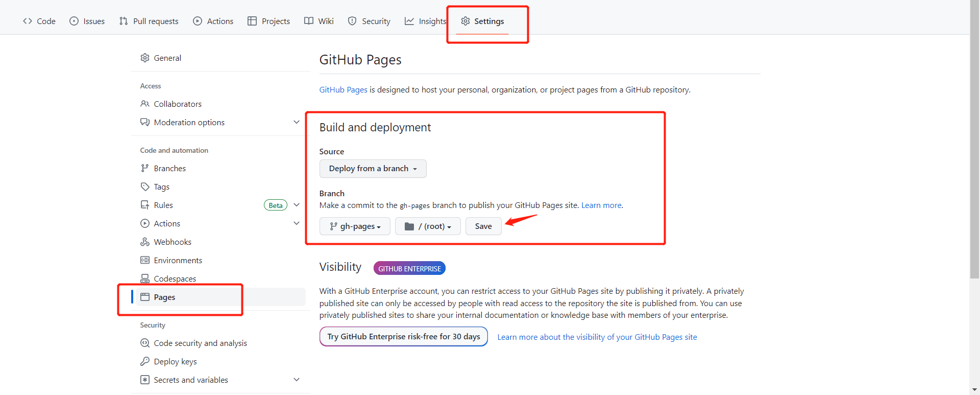Click the Codespaces icon

point(145,278)
